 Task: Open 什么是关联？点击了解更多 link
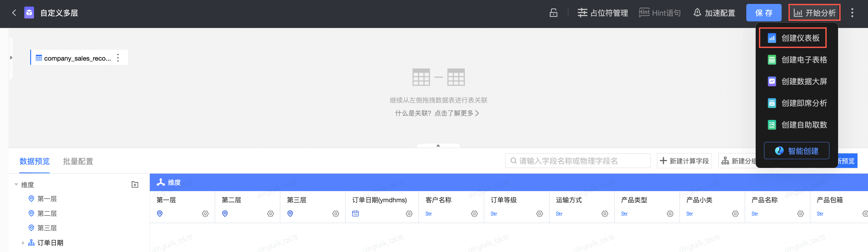(437, 113)
